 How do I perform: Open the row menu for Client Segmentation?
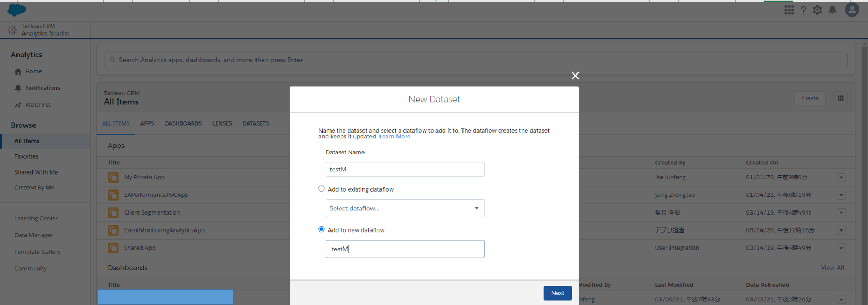coord(841,212)
